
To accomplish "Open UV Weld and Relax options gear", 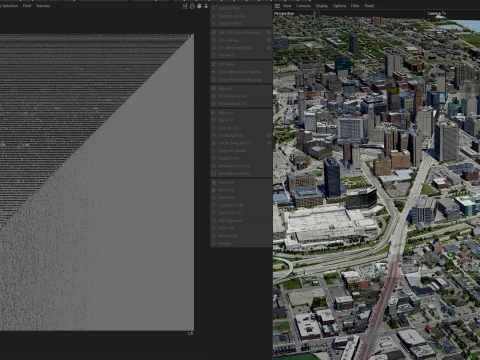I will (x=269, y=48).
